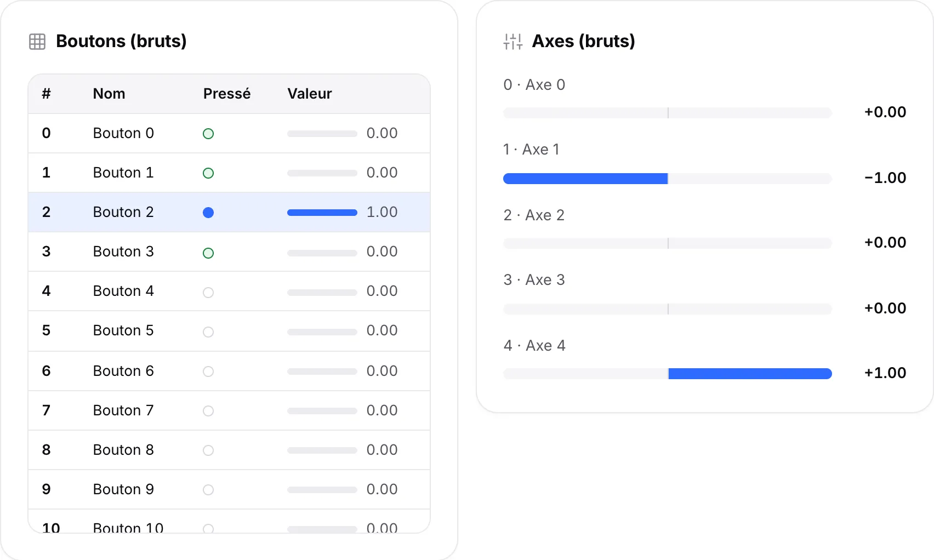Select the "Bouton 3" name cell

tap(123, 252)
